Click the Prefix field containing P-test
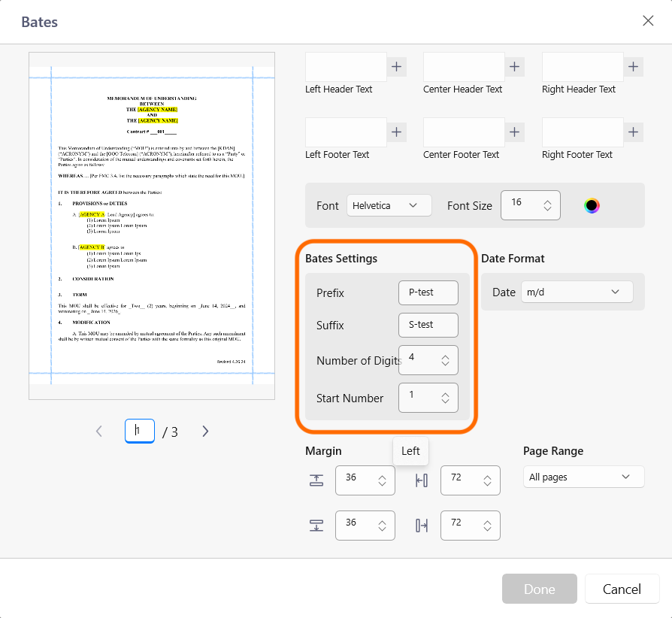The width and height of the screenshot is (672, 618). [428, 292]
